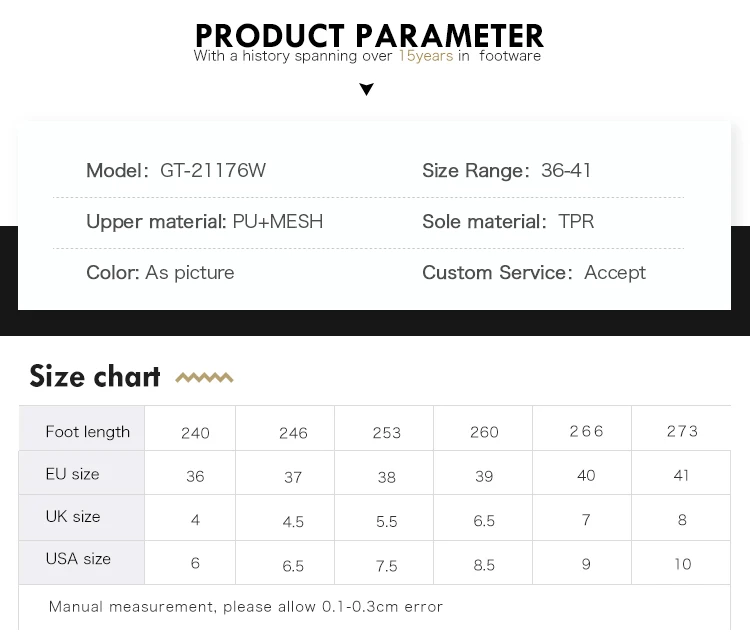Select the EU size row header
The height and width of the screenshot is (636, 750).
[x=72, y=474]
